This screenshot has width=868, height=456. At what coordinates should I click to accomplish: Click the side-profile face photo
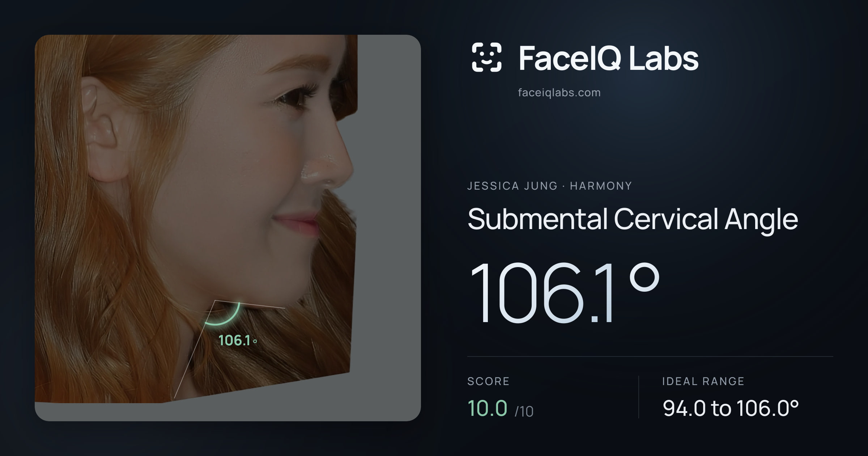(227, 228)
